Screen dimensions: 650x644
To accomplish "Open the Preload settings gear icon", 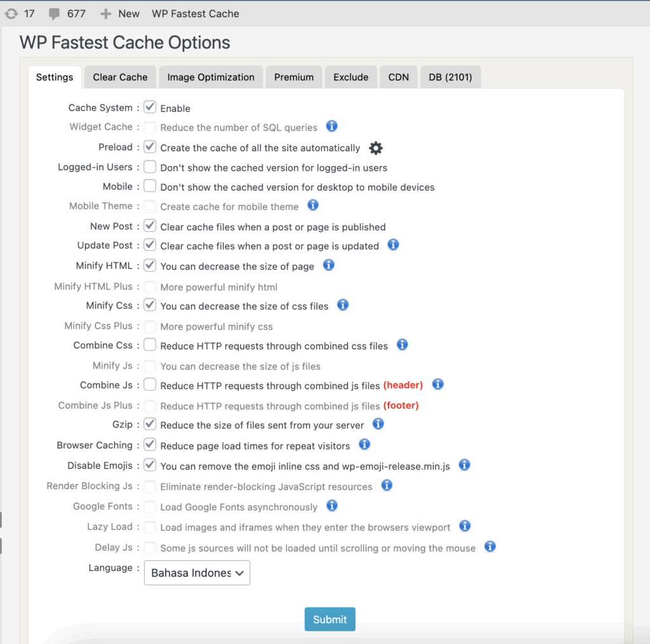I will (376, 148).
